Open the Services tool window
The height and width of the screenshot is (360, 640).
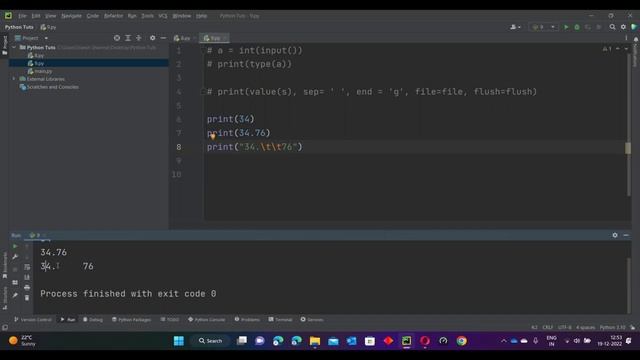pyautogui.click(x=312, y=319)
